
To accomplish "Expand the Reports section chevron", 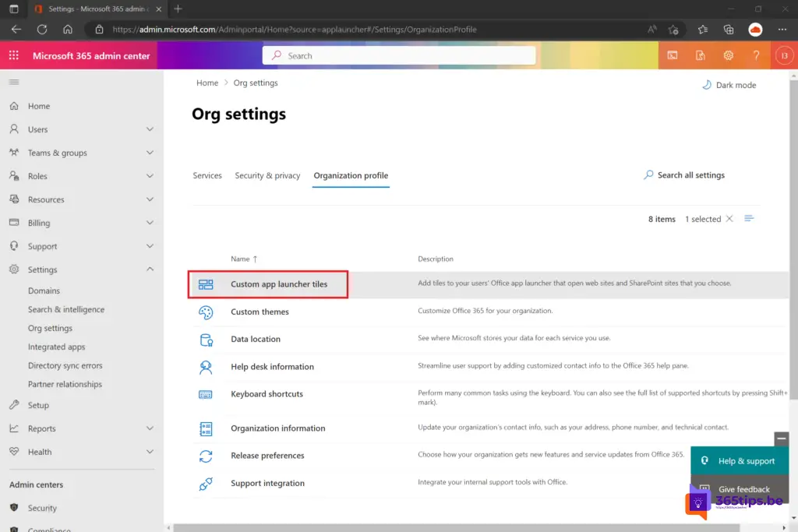I will point(150,428).
